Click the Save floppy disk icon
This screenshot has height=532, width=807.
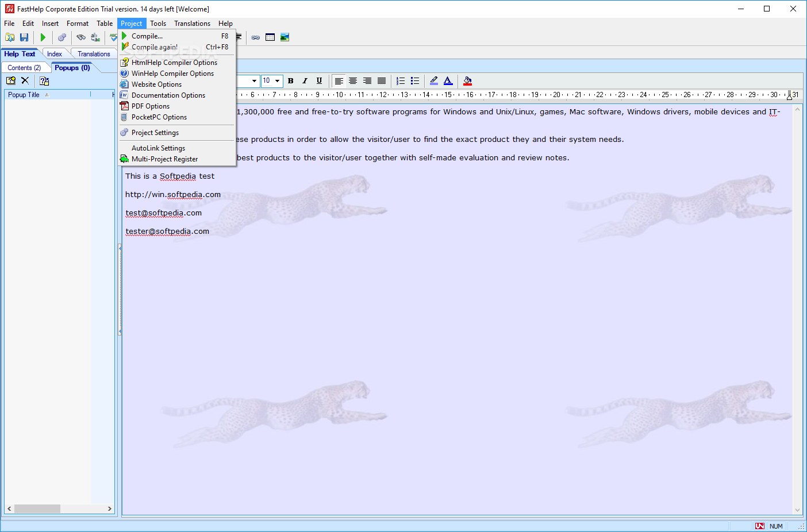(x=24, y=37)
